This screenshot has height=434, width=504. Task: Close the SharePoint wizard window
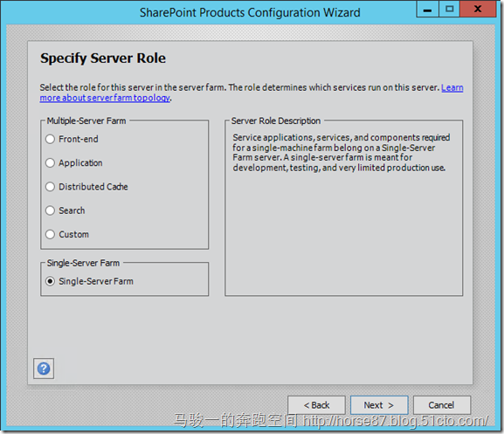pyautogui.click(x=478, y=9)
